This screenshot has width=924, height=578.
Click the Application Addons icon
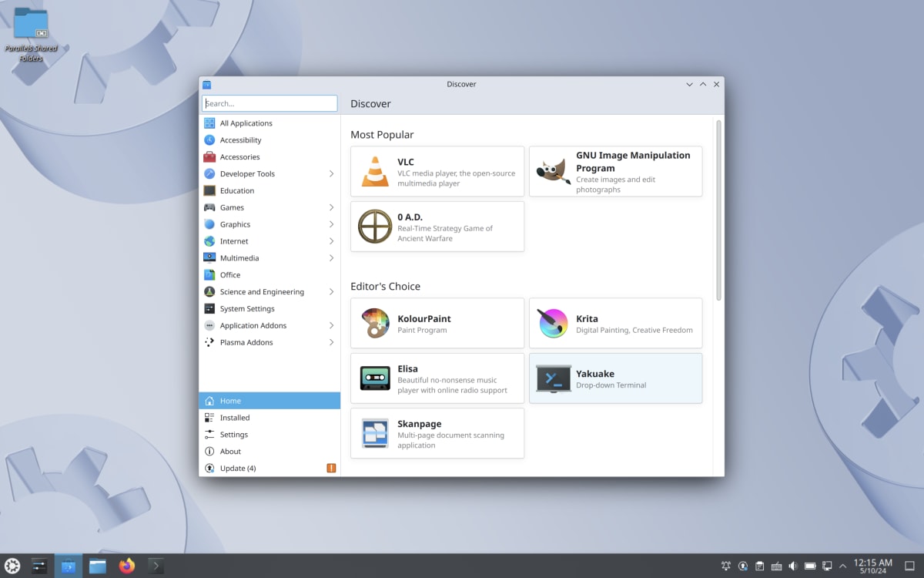pyautogui.click(x=209, y=326)
